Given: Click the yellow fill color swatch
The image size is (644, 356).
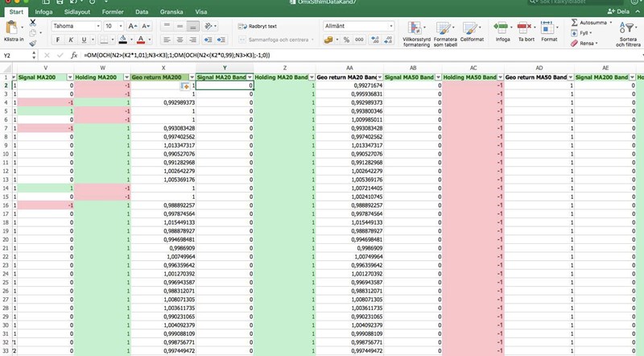Looking at the screenshot, I should 122,39.
